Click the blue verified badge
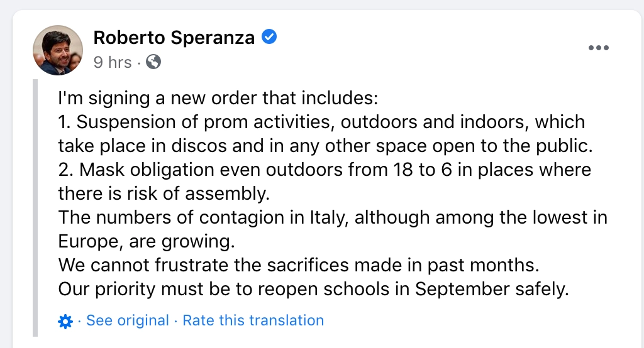 269,38
